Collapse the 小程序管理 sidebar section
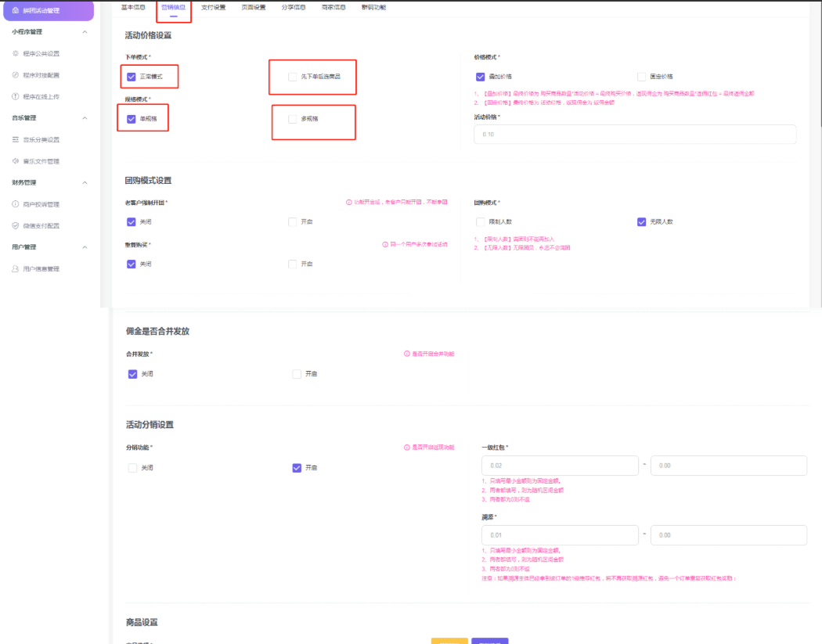822x644 pixels. click(85, 32)
